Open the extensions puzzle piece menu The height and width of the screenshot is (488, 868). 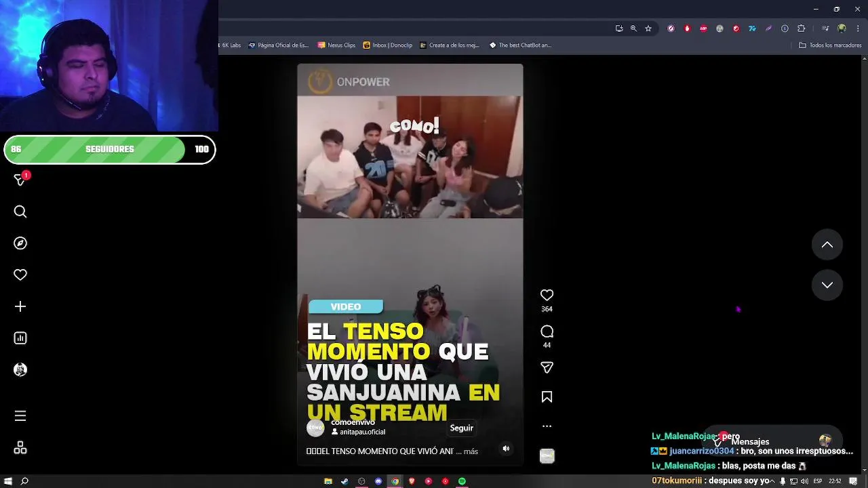pyautogui.click(x=801, y=28)
